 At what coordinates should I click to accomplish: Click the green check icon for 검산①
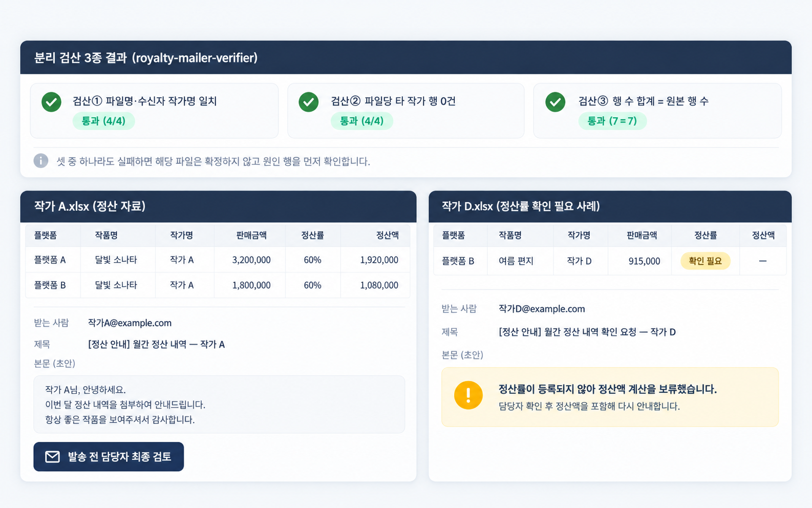(x=51, y=102)
